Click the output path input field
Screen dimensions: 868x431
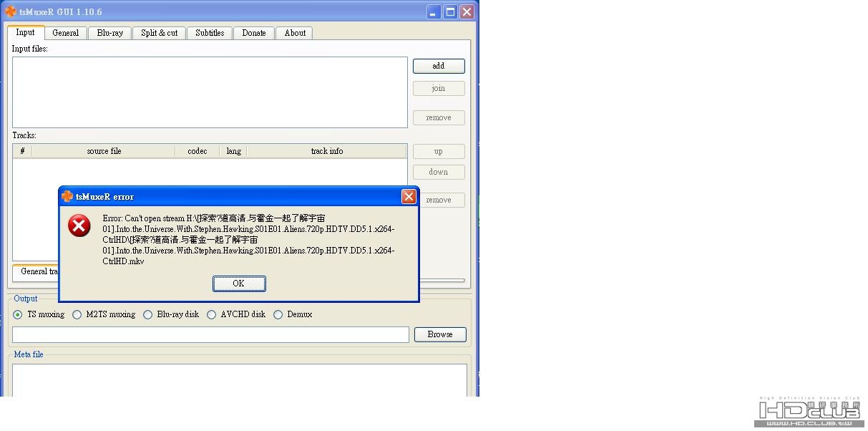(x=210, y=334)
